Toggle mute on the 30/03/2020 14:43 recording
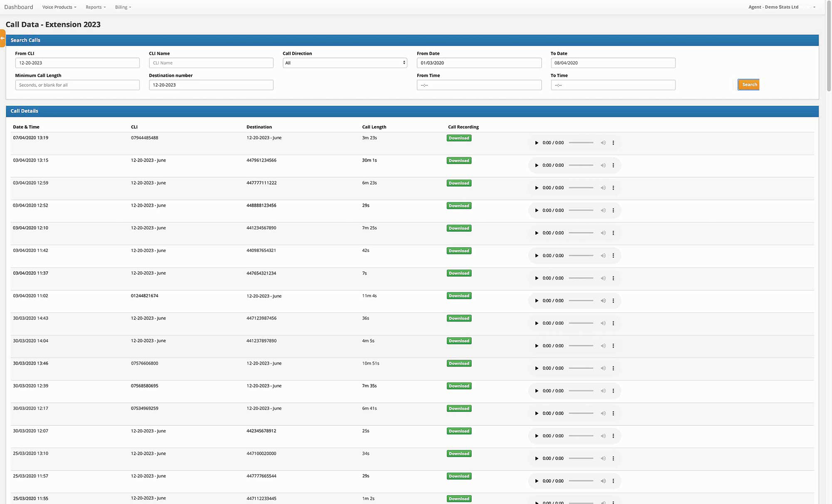The width and height of the screenshot is (832, 504). coord(603,324)
